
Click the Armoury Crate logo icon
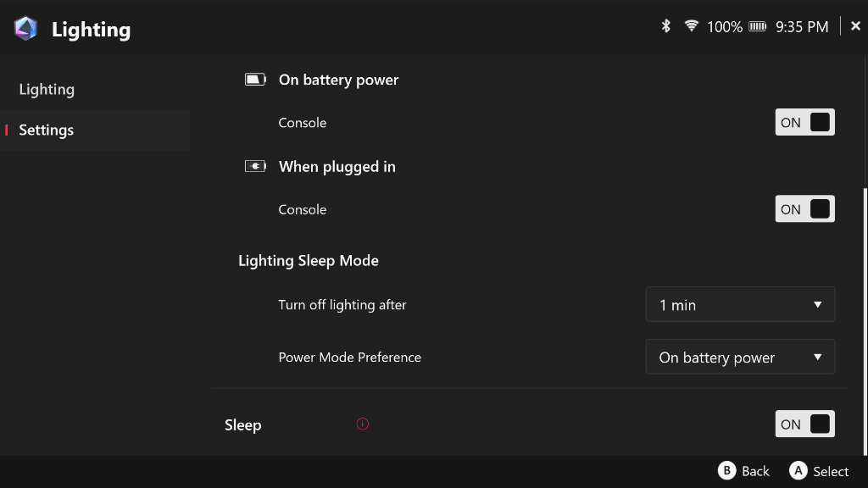(x=25, y=29)
